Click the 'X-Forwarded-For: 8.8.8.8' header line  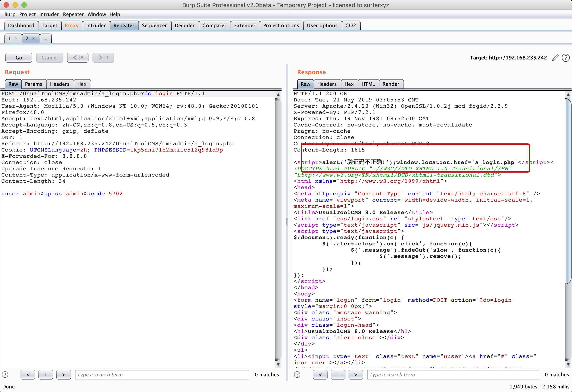pos(44,156)
